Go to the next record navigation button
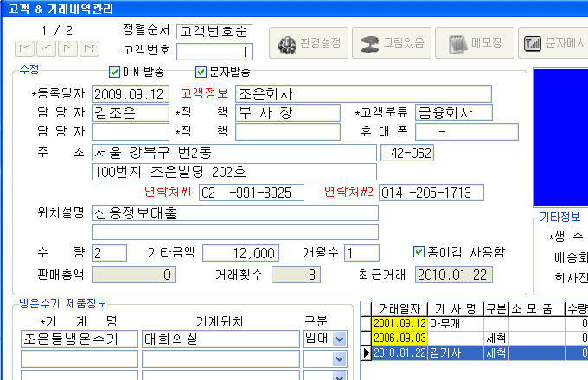The image size is (588, 380). [66, 47]
